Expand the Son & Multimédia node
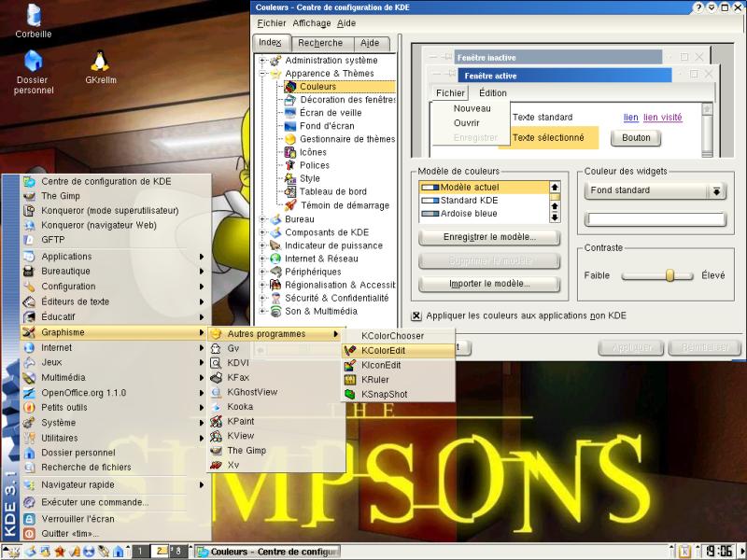747x560 pixels. (x=262, y=312)
